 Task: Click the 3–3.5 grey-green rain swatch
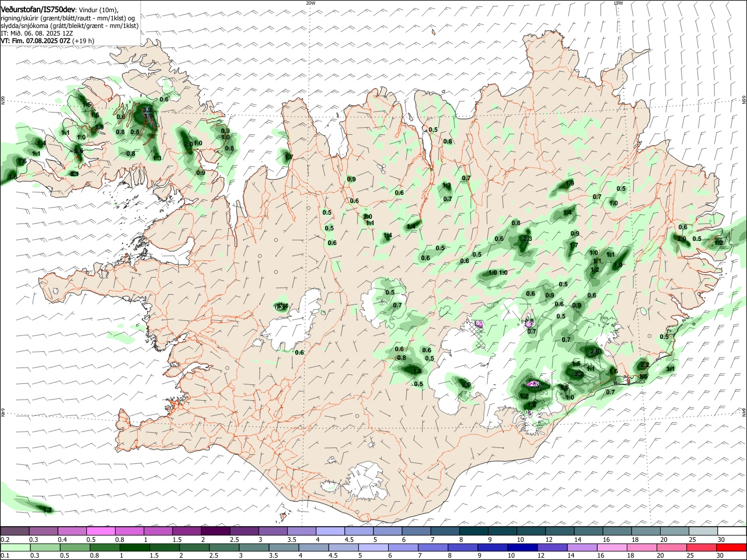[x=254, y=548]
